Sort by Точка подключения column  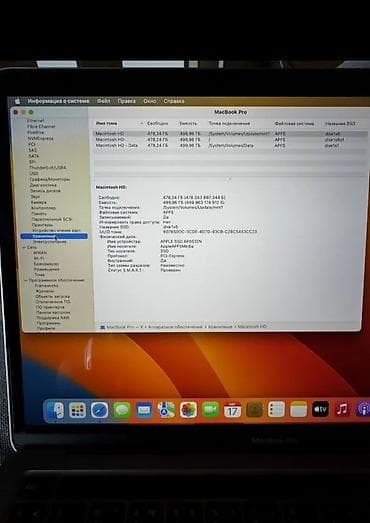point(229,123)
